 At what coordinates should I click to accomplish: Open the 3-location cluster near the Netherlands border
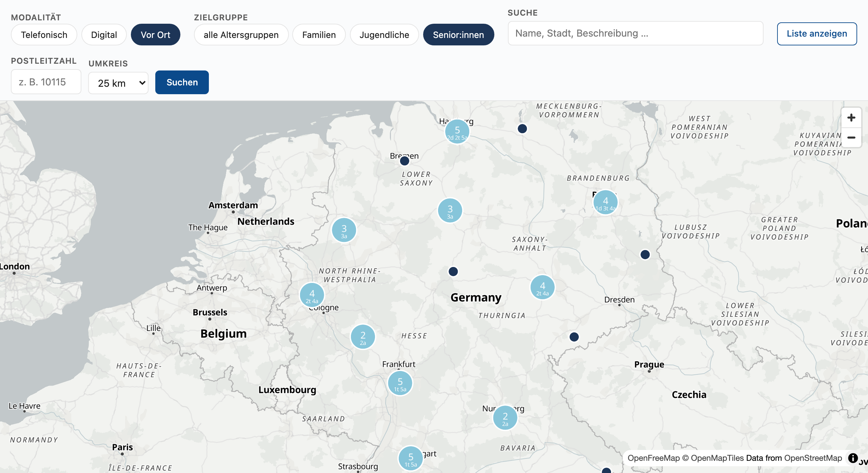pyautogui.click(x=344, y=230)
